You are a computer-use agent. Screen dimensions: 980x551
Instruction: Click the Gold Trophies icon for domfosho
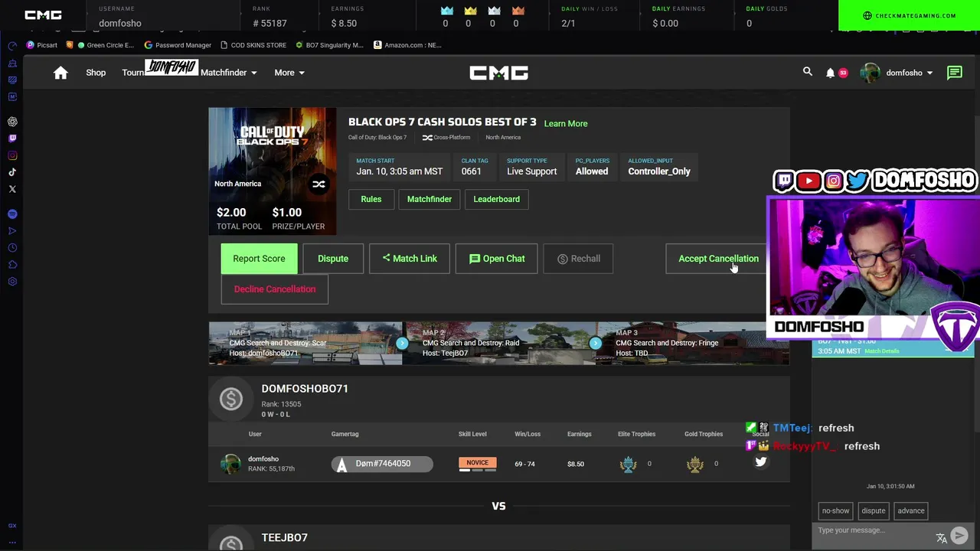pyautogui.click(x=694, y=464)
